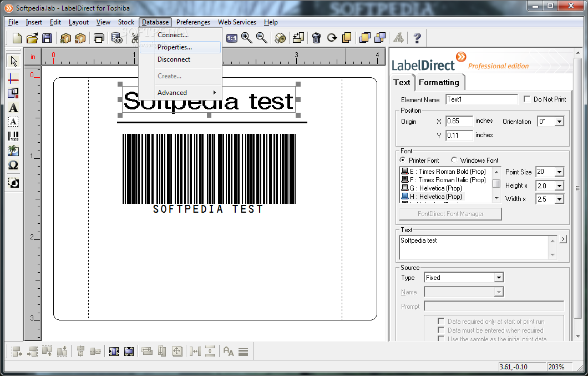Click the center horizontally on label icon
This screenshot has width=588, height=376.
click(114, 352)
